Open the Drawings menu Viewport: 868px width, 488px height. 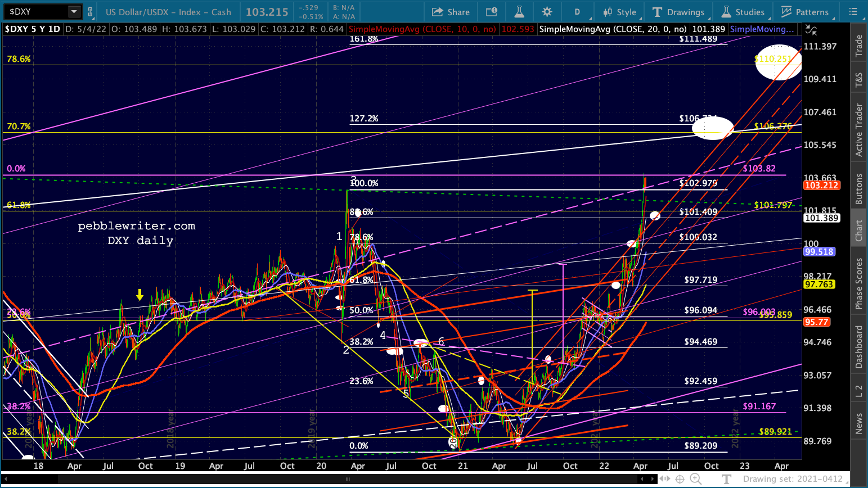678,12
